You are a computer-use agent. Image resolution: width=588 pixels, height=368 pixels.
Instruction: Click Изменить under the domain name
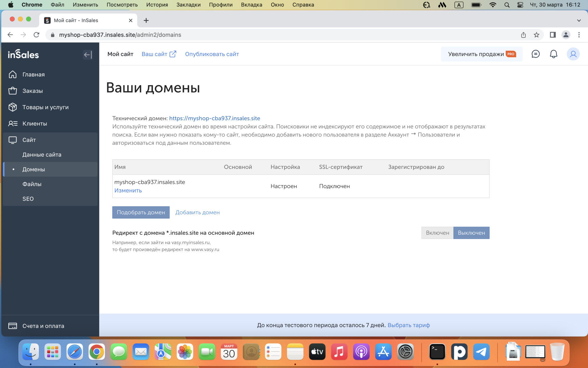coord(128,191)
